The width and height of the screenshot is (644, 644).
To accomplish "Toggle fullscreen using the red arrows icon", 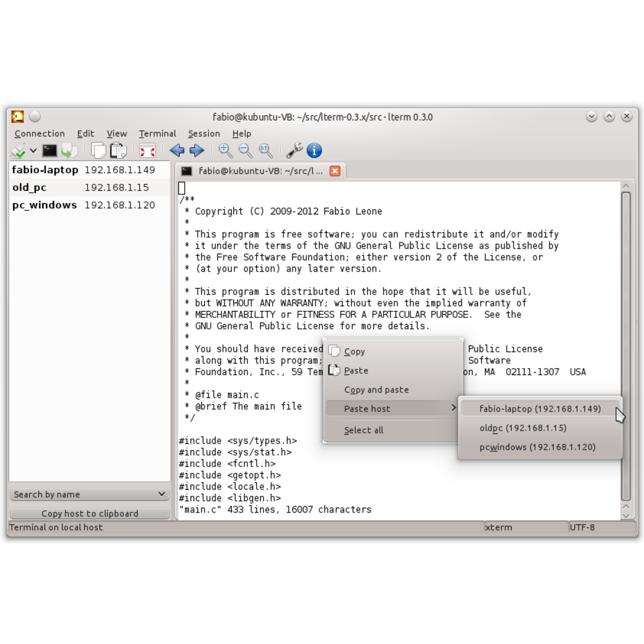I will (x=147, y=151).
